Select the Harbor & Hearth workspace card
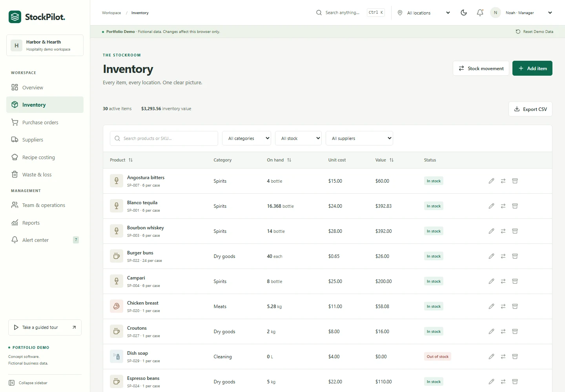 pos(45,45)
